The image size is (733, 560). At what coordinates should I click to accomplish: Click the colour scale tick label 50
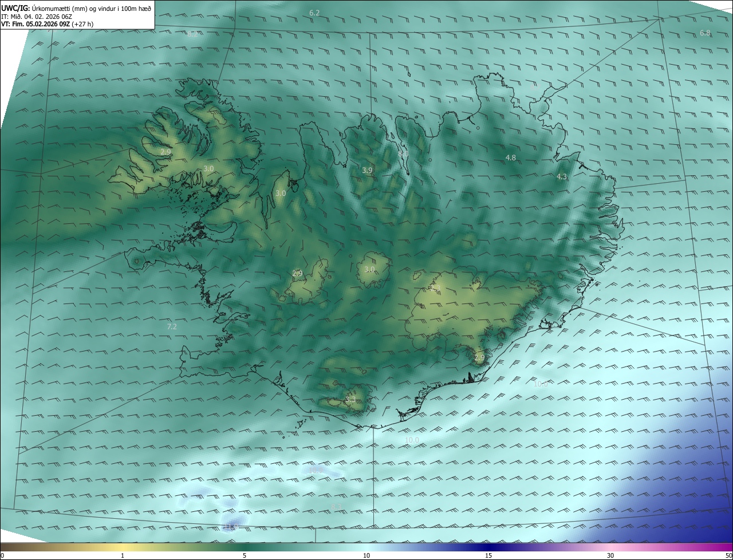(x=728, y=555)
